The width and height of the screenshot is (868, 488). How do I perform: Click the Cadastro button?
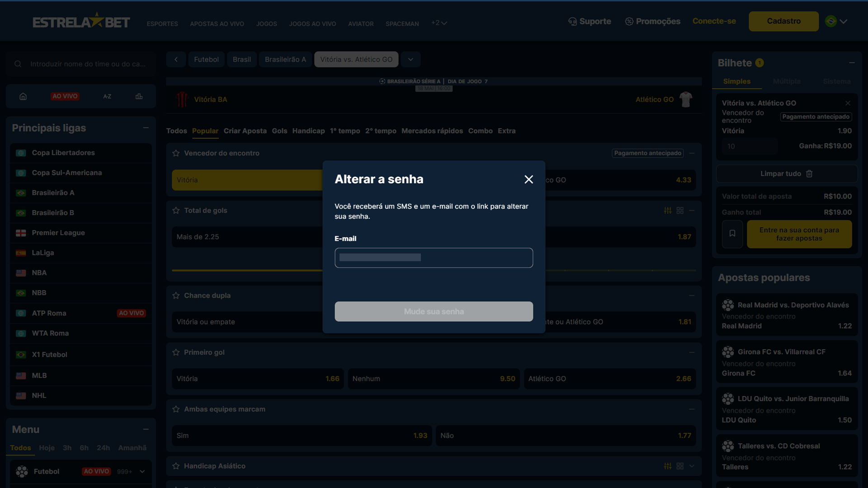point(783,21)
